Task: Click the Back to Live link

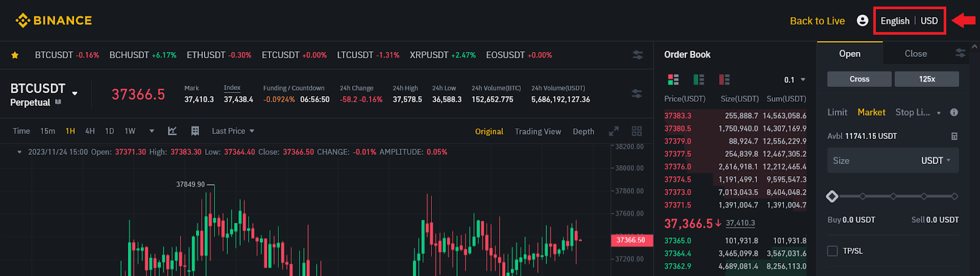Action: click(x=817, y=21)
